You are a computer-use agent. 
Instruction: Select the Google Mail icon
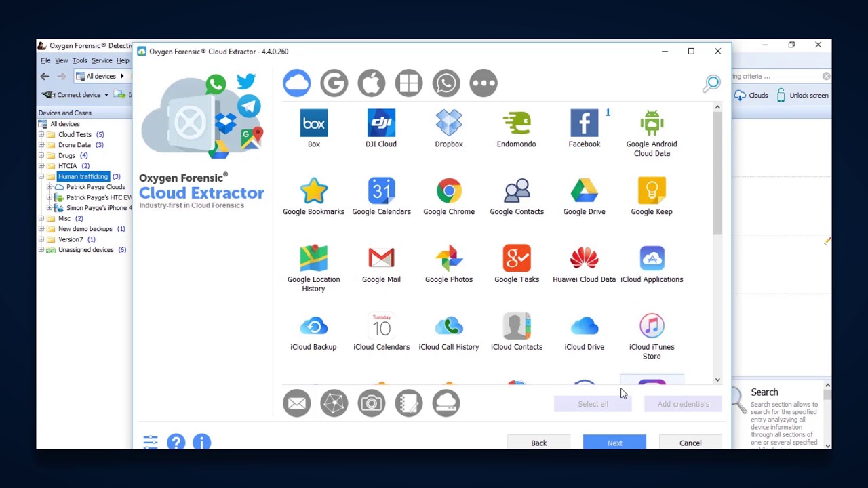[x=381, y=259]
